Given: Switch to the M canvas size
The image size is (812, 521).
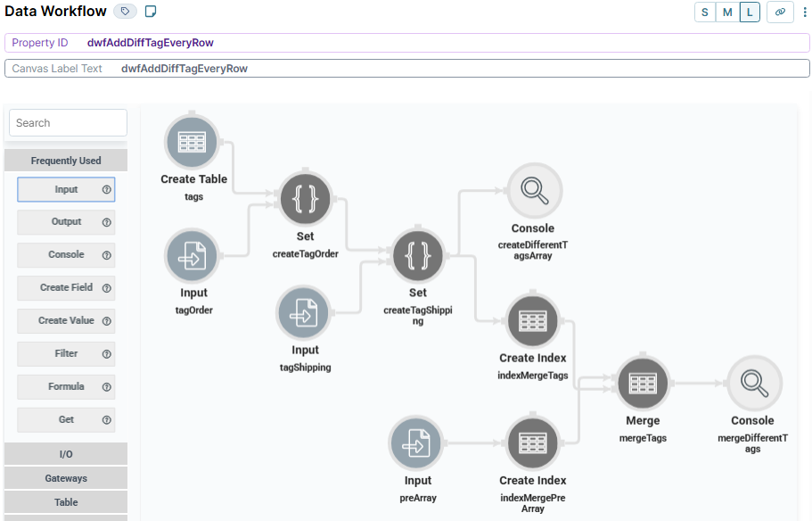Looking at the screenshot, I should tap(726, 12).
